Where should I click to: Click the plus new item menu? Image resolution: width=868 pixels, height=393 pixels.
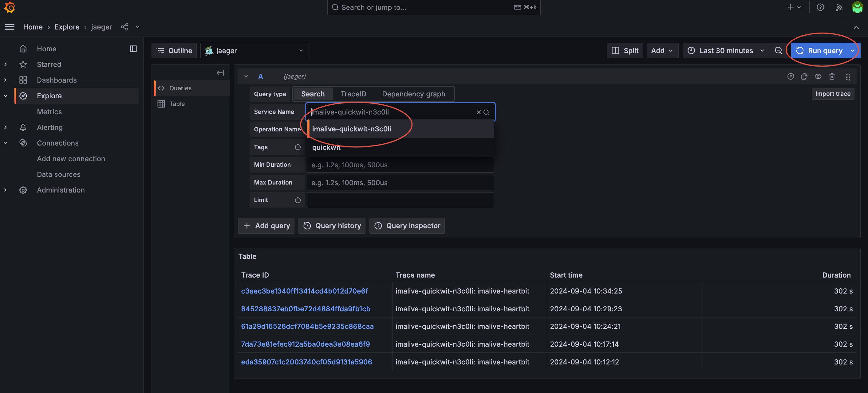(794, 7)
